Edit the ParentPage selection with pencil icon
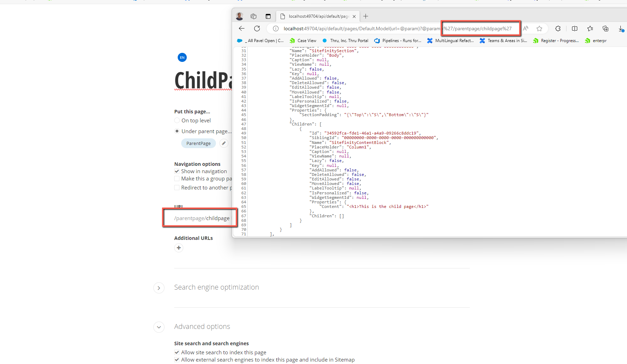Viewport: 627px width, 364px height. [224, 143]
